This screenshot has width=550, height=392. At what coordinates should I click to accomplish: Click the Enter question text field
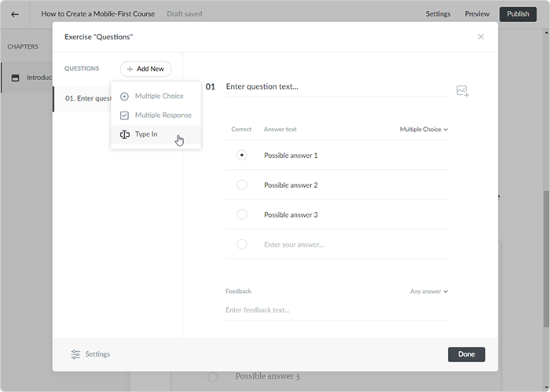pos(336,87)
